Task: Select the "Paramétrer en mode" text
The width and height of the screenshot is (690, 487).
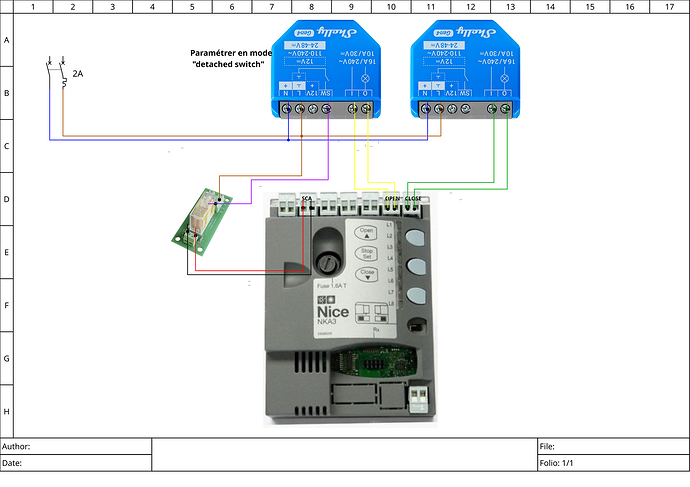Action: click(x=231, y=53)
